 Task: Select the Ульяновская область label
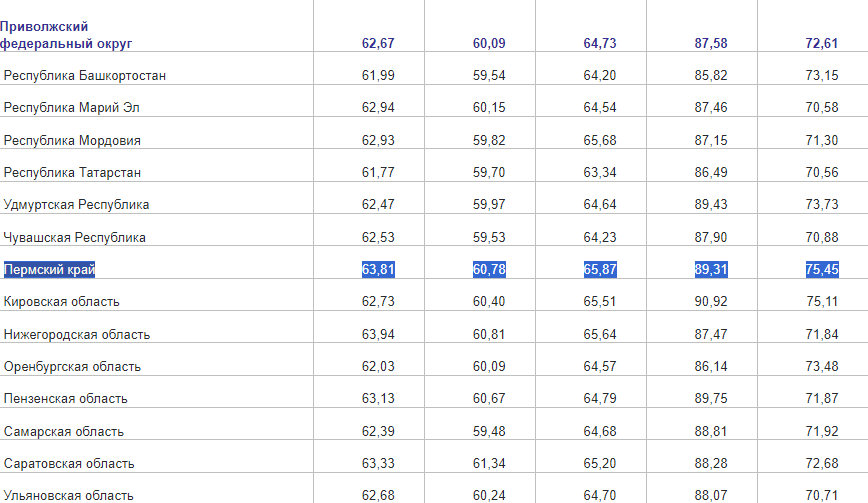[69, 496]
